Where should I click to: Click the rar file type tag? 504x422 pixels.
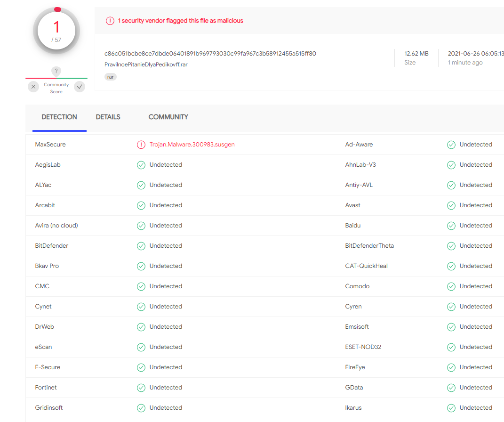pyautogui.click(x=110, y=77)
